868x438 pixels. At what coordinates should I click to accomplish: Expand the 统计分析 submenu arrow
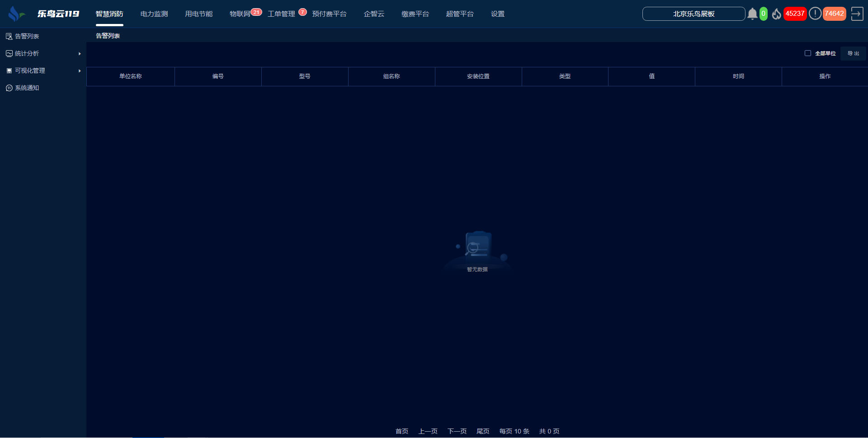click(80, 54)
